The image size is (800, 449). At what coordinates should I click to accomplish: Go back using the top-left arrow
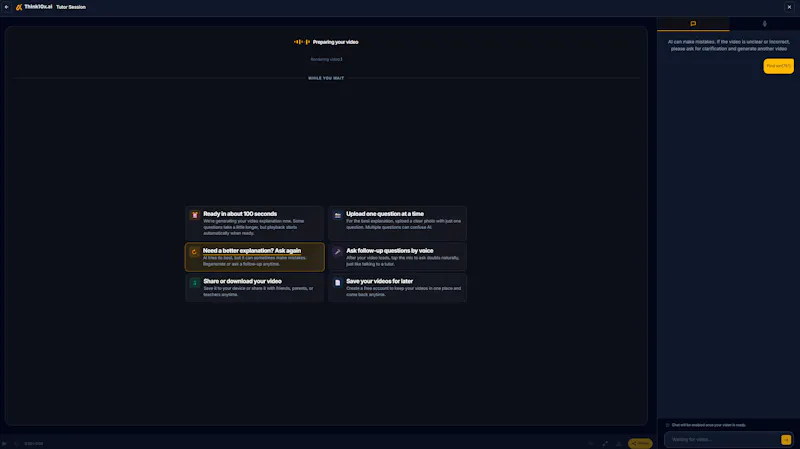pyautogui.click(x=7, y=7)
